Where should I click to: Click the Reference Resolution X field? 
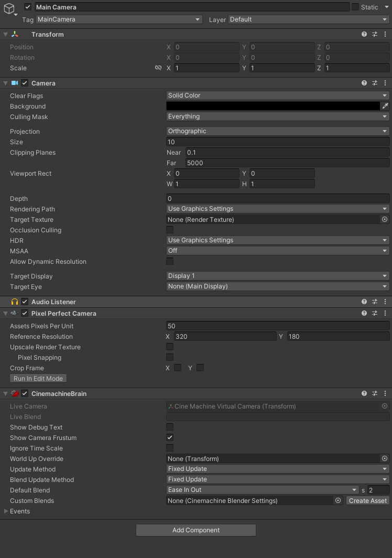coord(225,336)
